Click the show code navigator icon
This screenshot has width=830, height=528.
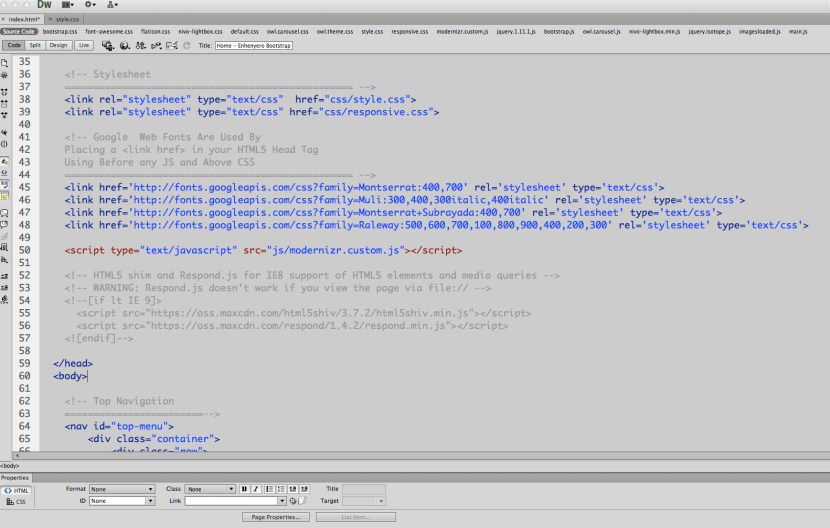(4, 76)
